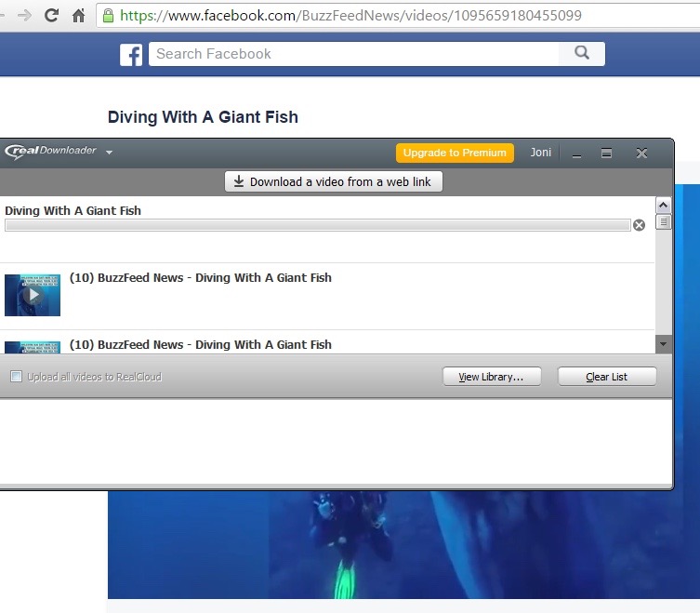Cancel the Diving With A Giant Fish download
Image resolution: width=700 pixels, height=613 pixels.
point(639,225)
